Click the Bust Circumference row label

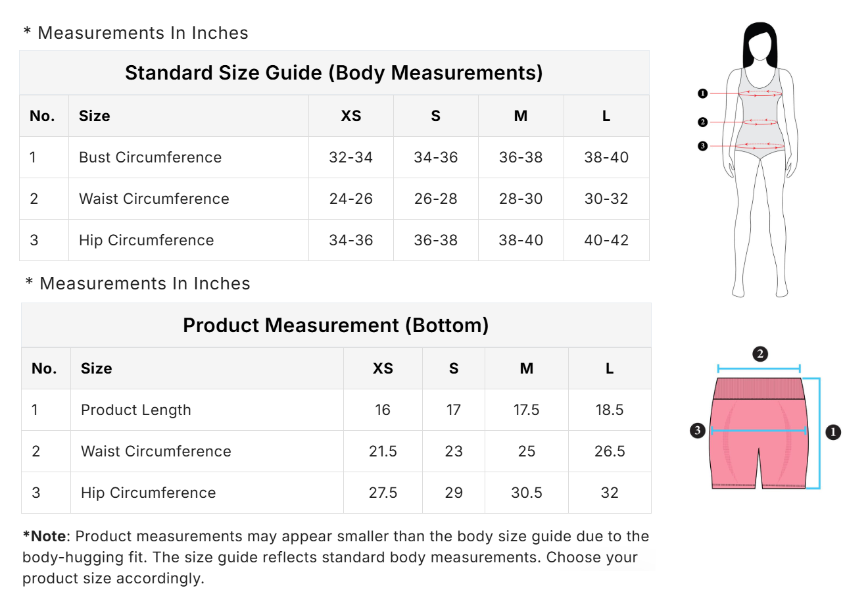tap(150, 158)
